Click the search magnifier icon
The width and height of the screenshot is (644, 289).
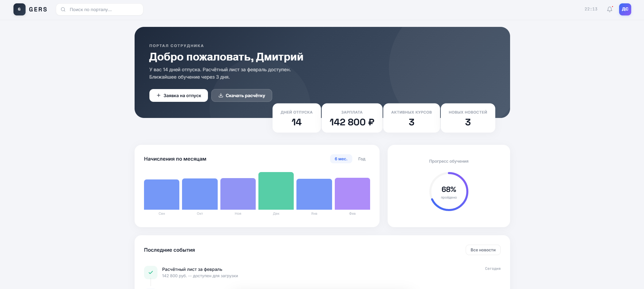tap(63, 9)
